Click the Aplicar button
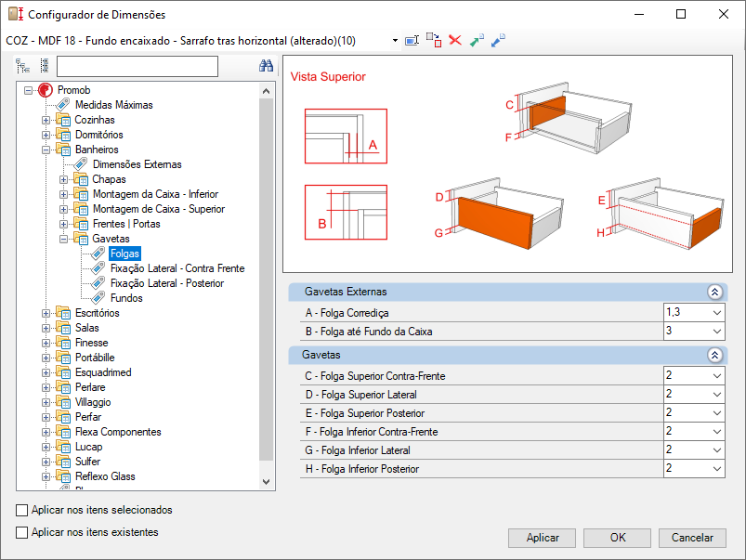 pos(542,538)
